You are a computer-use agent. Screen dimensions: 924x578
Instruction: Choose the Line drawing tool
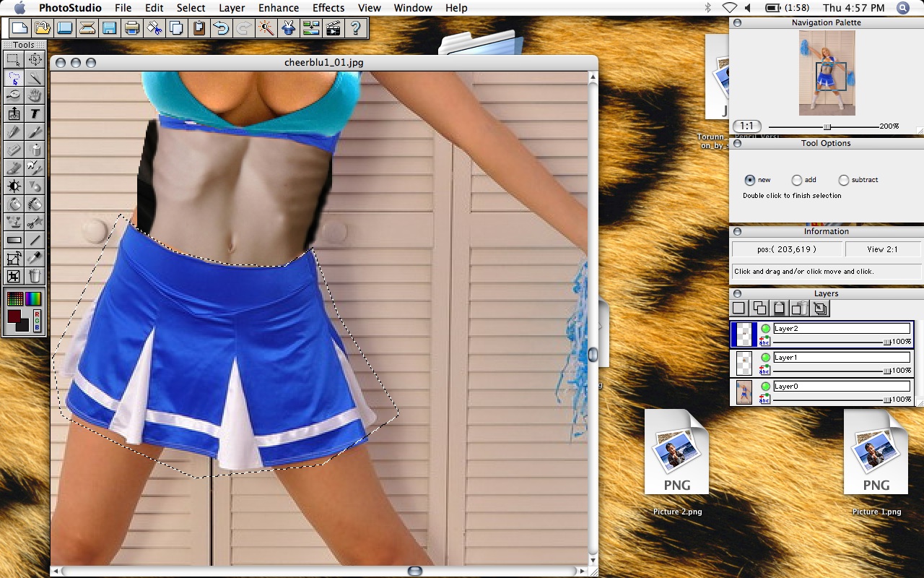point(35,240)
